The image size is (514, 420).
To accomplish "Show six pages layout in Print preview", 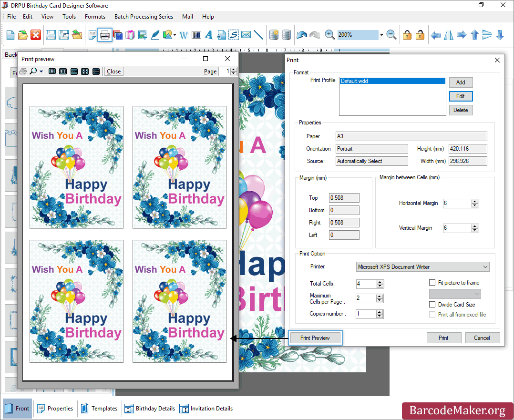I will click(96, 72).
